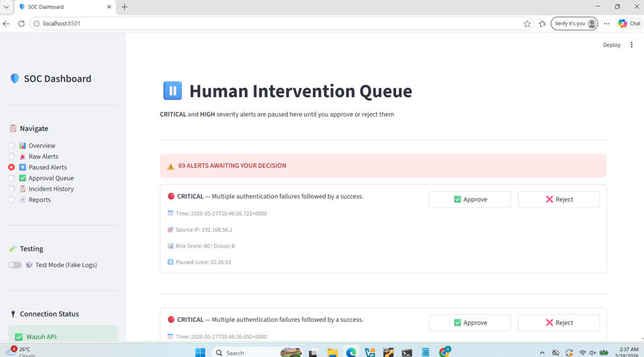Click the Verify it's you profile button
The width and height of the screenshot is (644, 357).
tap(574, 24)
